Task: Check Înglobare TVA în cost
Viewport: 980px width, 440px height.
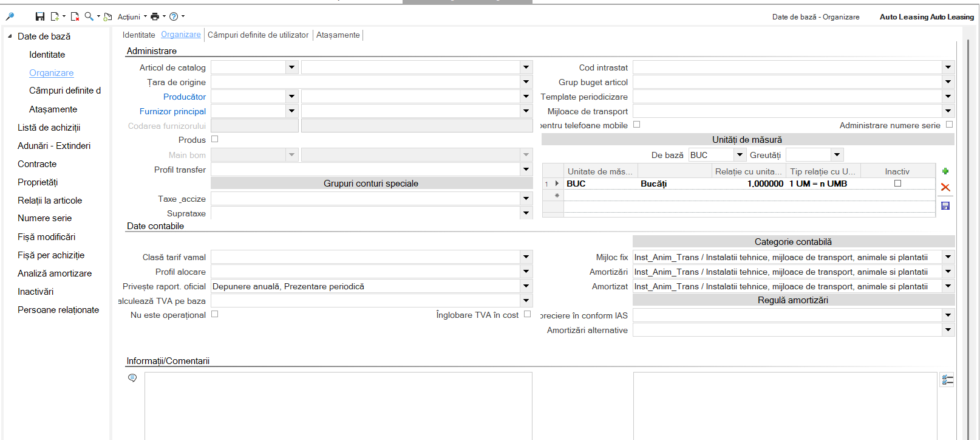Action: tap(527, 314)
